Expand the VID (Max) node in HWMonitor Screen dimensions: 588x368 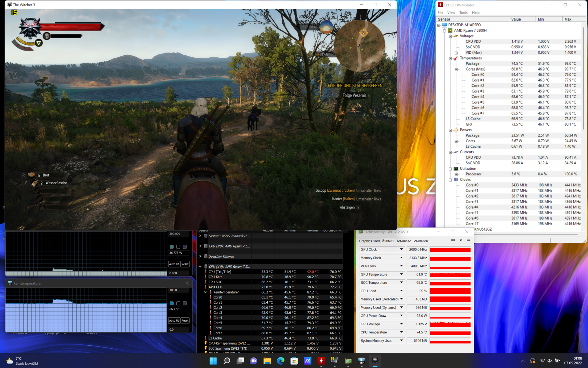(x=456, y=53)
